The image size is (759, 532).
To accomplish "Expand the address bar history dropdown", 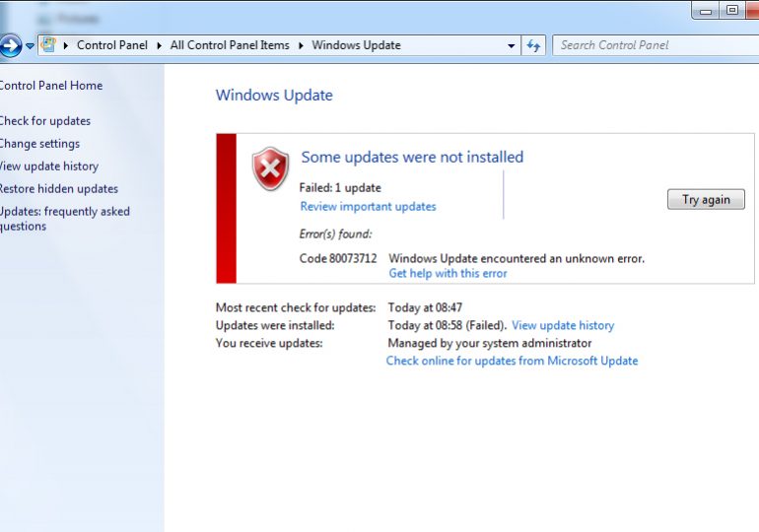I will [x=511, y=45].
